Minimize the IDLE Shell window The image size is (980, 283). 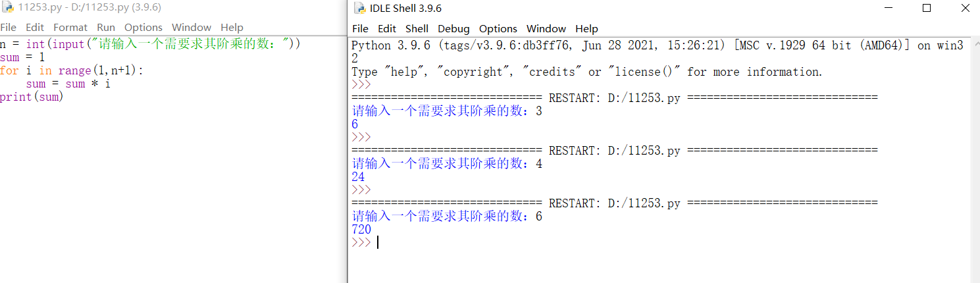(889, 8)
